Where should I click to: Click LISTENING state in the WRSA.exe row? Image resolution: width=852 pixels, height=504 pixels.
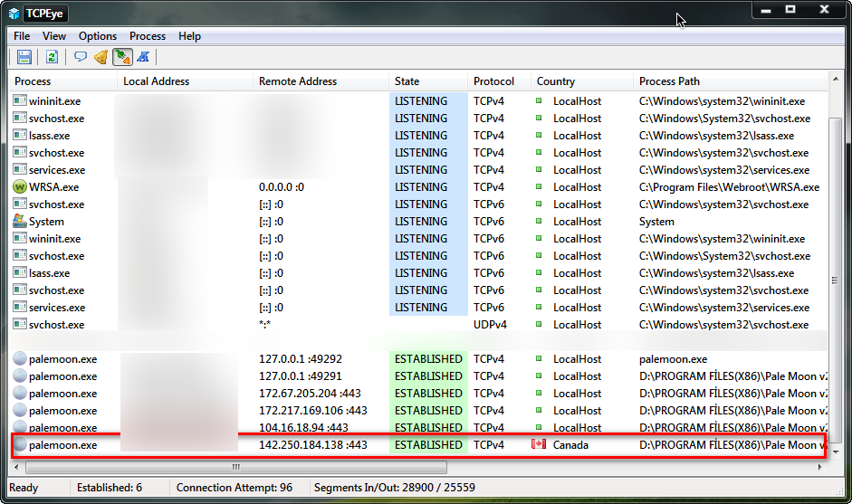421,186
